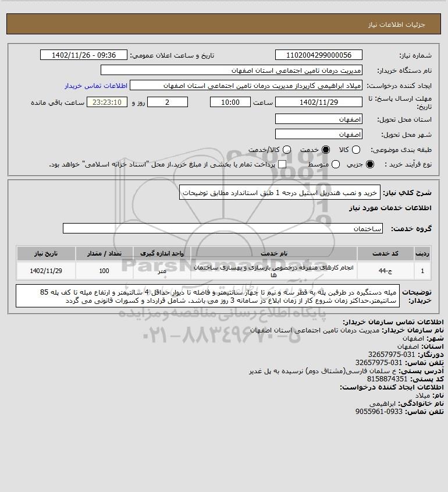This screenshot has height=492, width=448.
Task: Click the first name value میلاد
Action: pos(422,395)
